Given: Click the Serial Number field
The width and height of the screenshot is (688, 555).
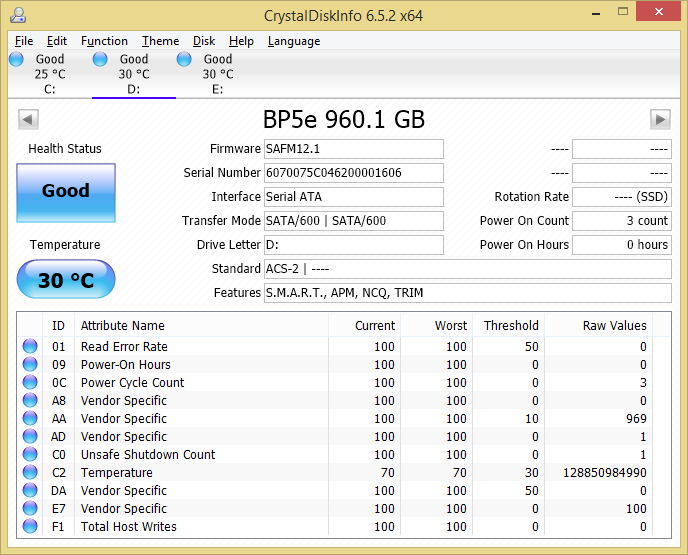Looking at the screenshot, I should (353, 173).
